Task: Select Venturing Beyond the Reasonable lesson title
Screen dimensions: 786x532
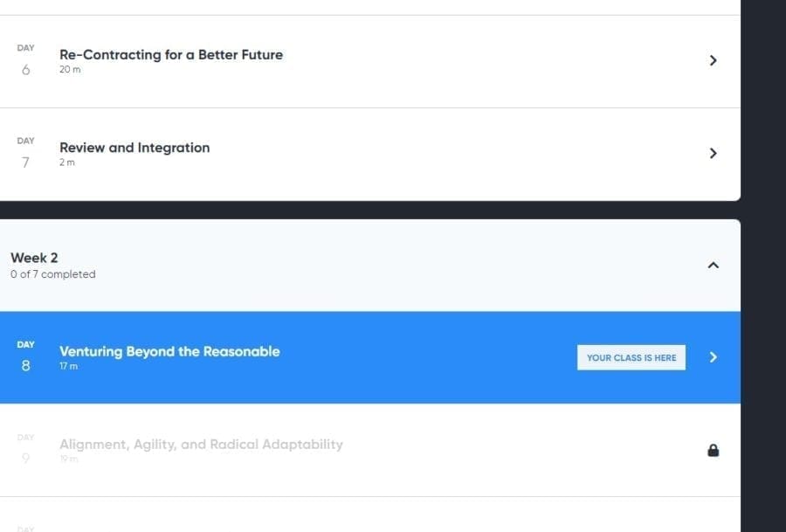Action: click(x=169, y=351)
